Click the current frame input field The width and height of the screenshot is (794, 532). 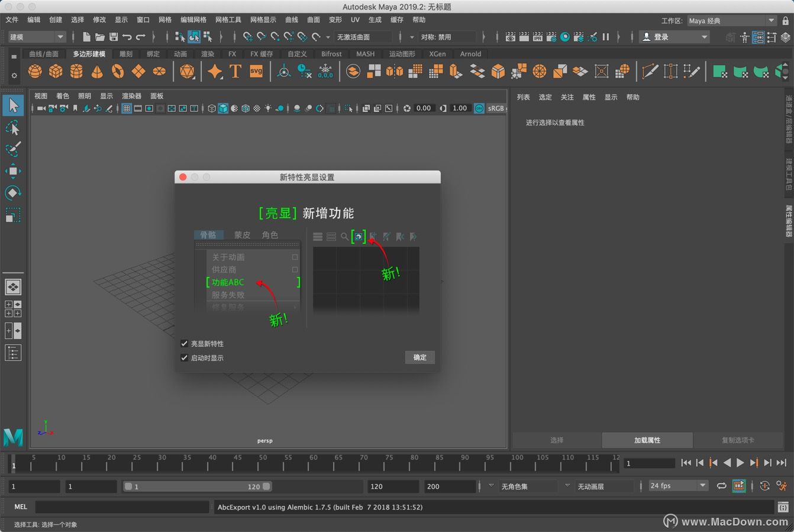point(650,463)
